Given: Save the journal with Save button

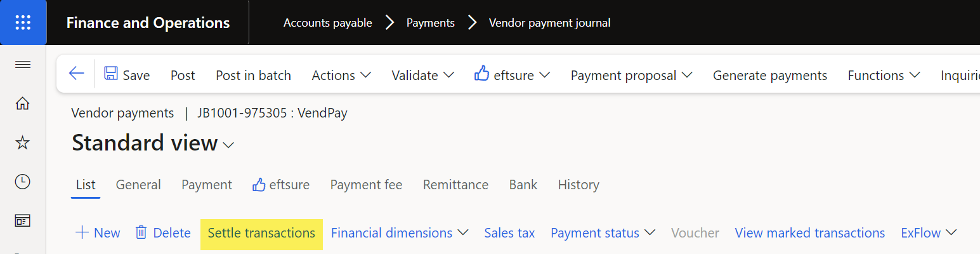Looking at the screenshot, I should tap(127, 75).
